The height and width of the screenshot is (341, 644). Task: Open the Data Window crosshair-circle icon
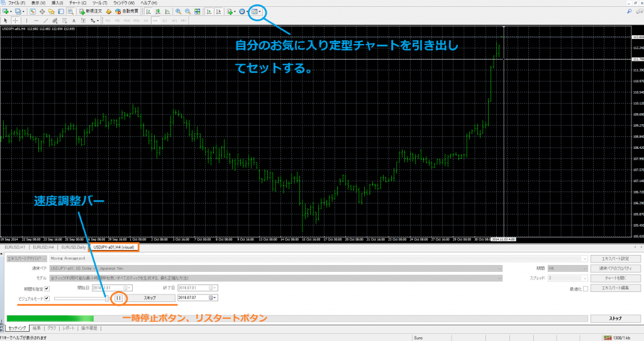click(42, 11)
